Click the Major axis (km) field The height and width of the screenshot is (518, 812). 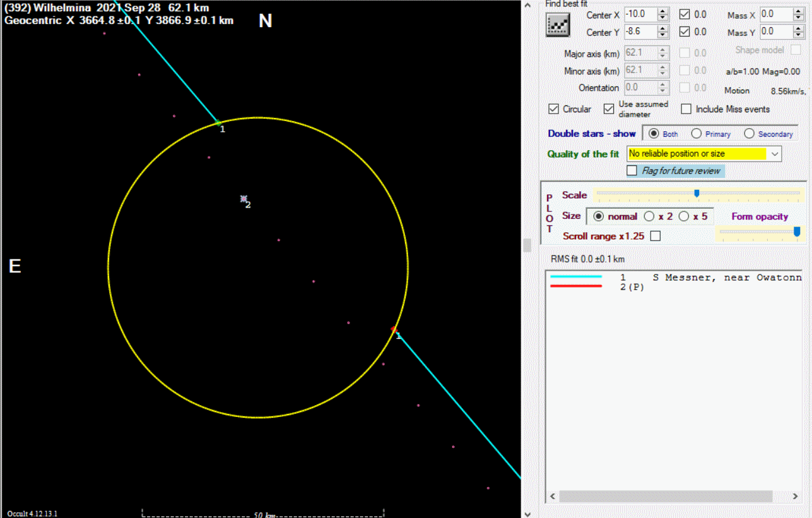click(640, 54)
